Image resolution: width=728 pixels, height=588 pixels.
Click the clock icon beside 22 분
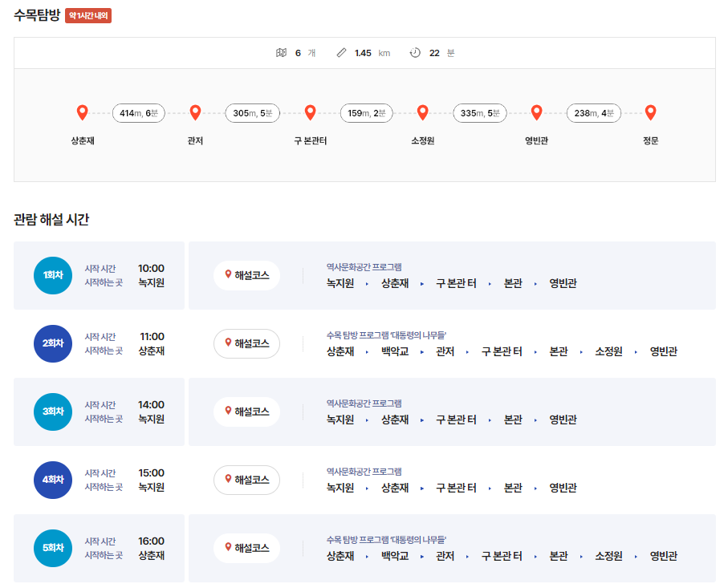415,53
